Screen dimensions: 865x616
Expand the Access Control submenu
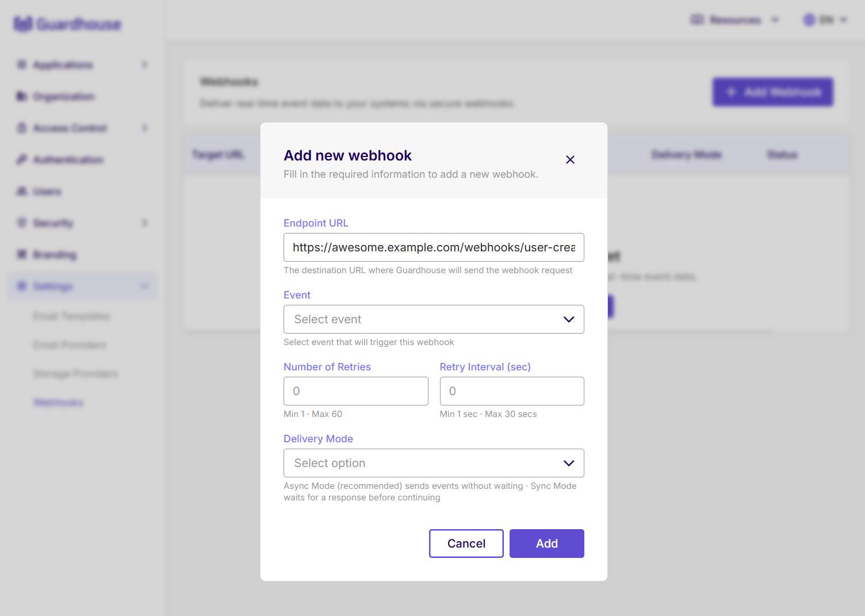coord(144,128)
